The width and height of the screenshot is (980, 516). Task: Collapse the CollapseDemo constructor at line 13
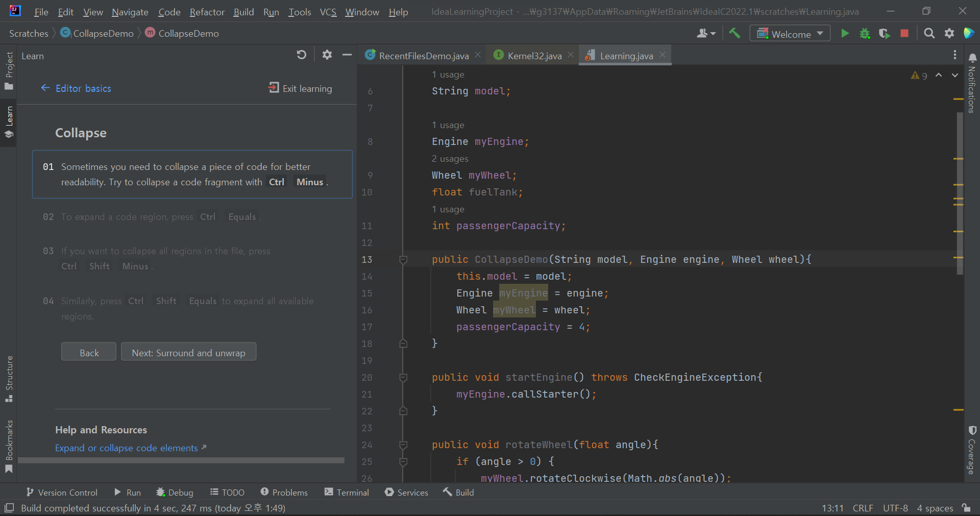[x=403, y=260]
